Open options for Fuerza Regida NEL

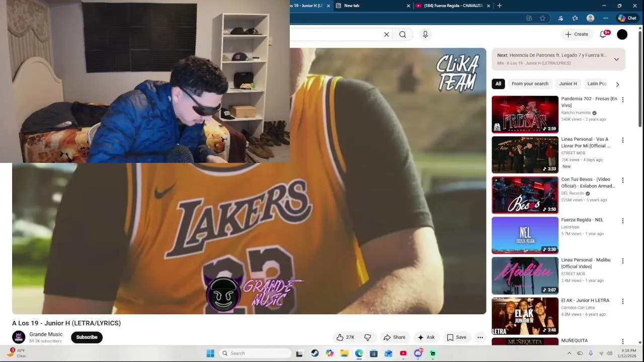tap(622, 221)
